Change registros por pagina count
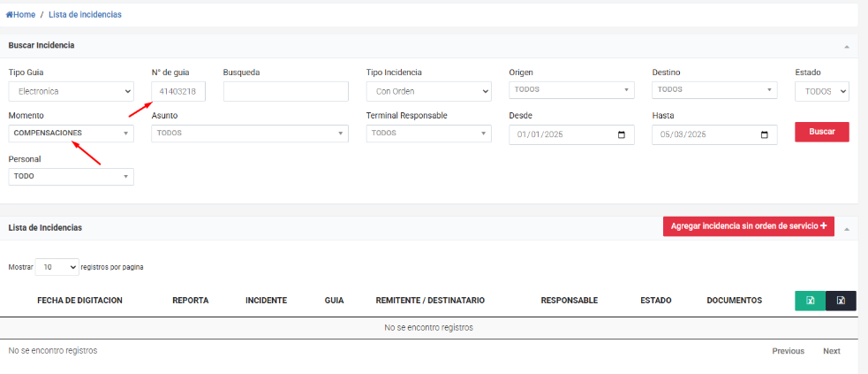Viewport: 868px width, 374px height. pyautogui.click(x=57, y=267)
